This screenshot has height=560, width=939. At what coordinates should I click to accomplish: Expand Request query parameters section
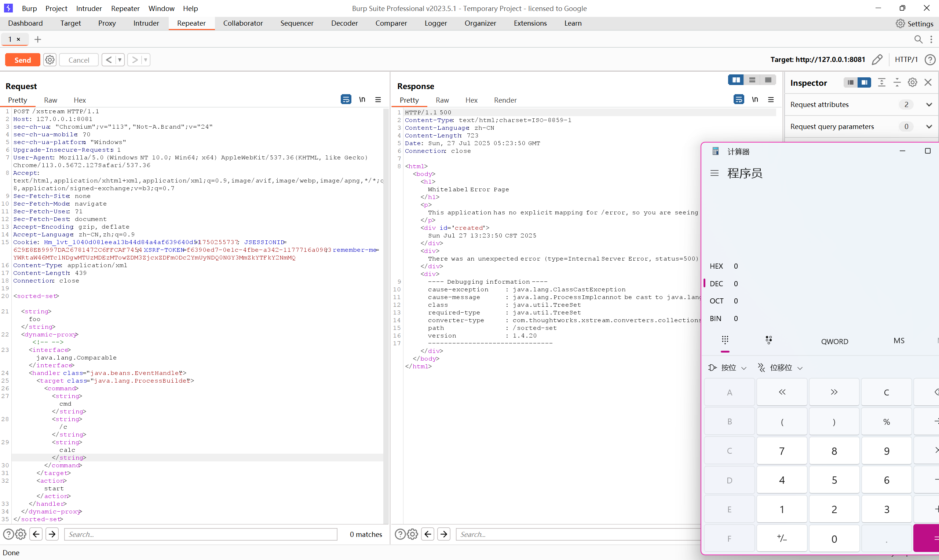coord(929,126)
